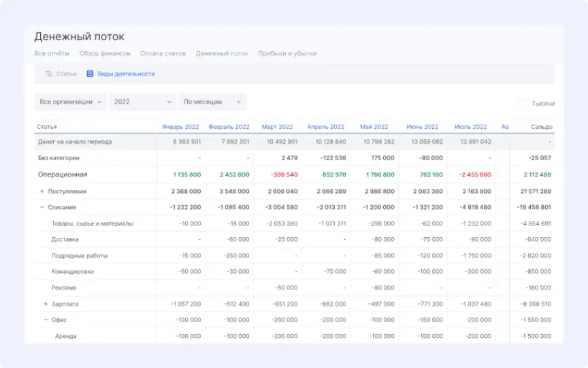Go to the Оплата счетов tab
Image resolution: width=588 pixels, height=368 pixels.
pos(163,53)
